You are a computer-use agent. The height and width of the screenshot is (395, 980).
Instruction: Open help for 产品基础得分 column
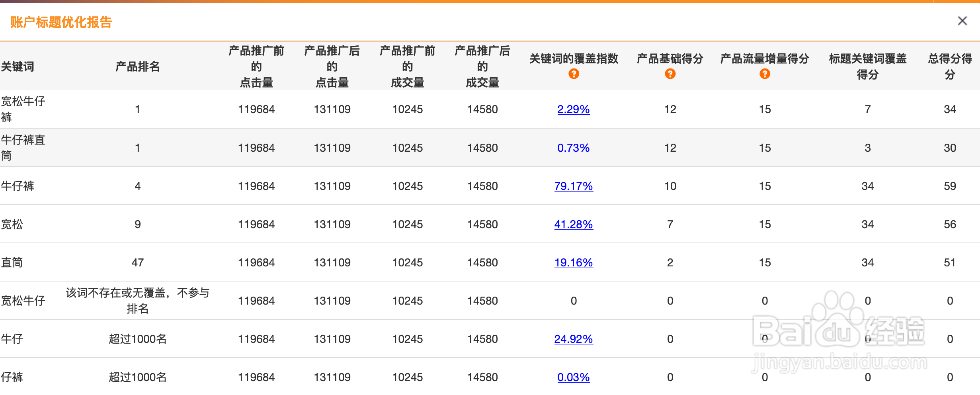[670, 74]
